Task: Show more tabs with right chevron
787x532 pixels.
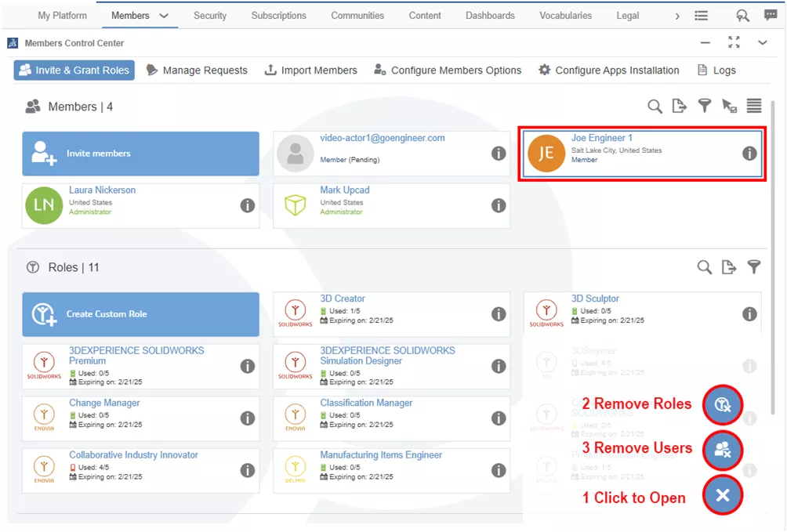Action: pos(677,16)
